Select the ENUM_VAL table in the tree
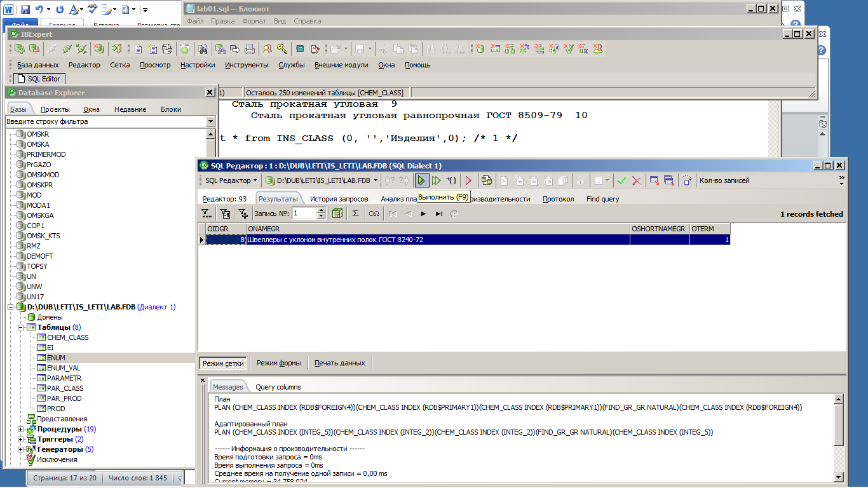The height and width of the screenshot is (488, 868). click(64, 368)
